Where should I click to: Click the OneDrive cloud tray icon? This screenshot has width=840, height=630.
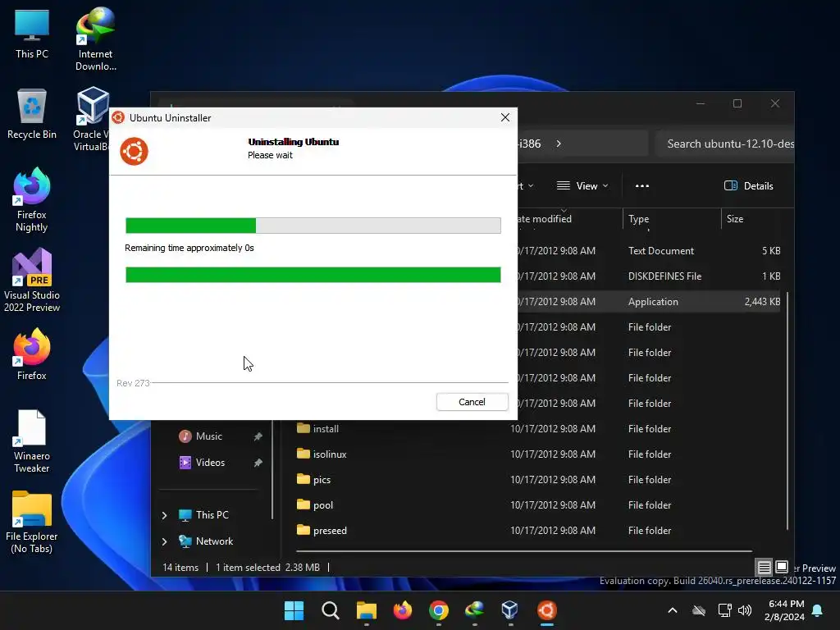click(699, 610)
